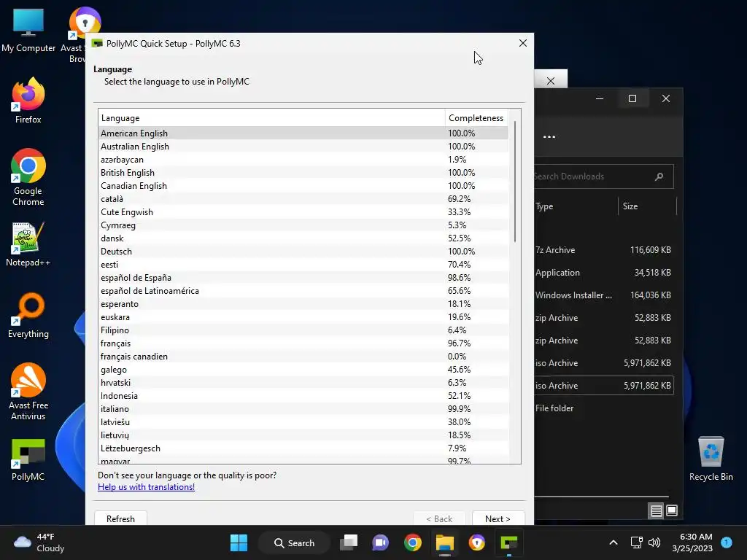Select Cymraeg language row
Image resolution: width=747 pixels, height=560 pixels.
coord(303,225)
